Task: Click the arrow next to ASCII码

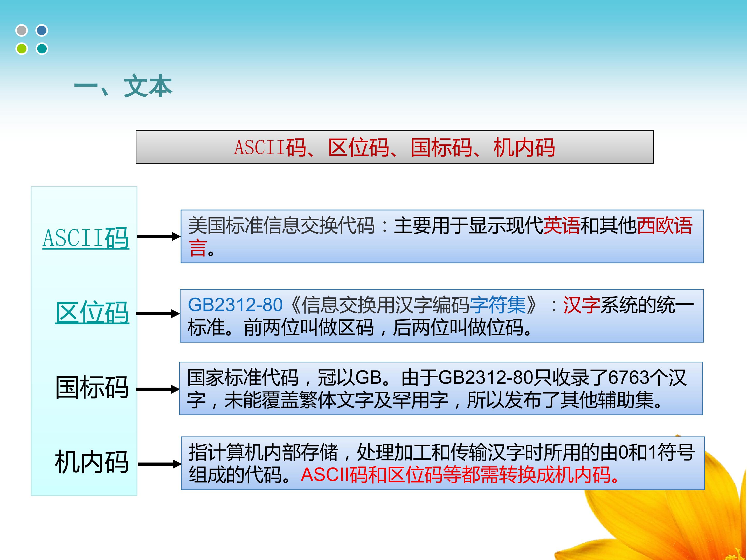Action: click(x=159, y=236)
